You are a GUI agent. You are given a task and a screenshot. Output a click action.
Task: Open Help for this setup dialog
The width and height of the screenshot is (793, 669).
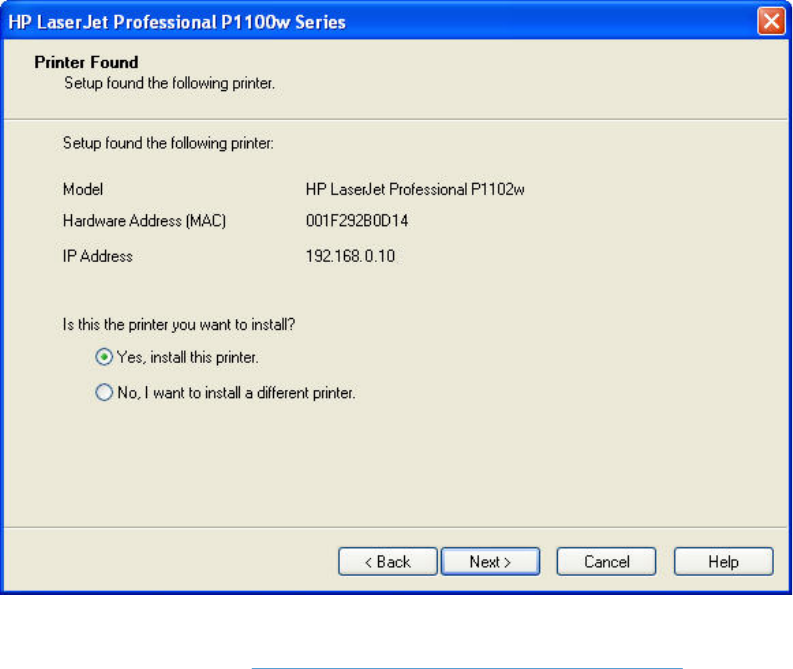[723, 562]
